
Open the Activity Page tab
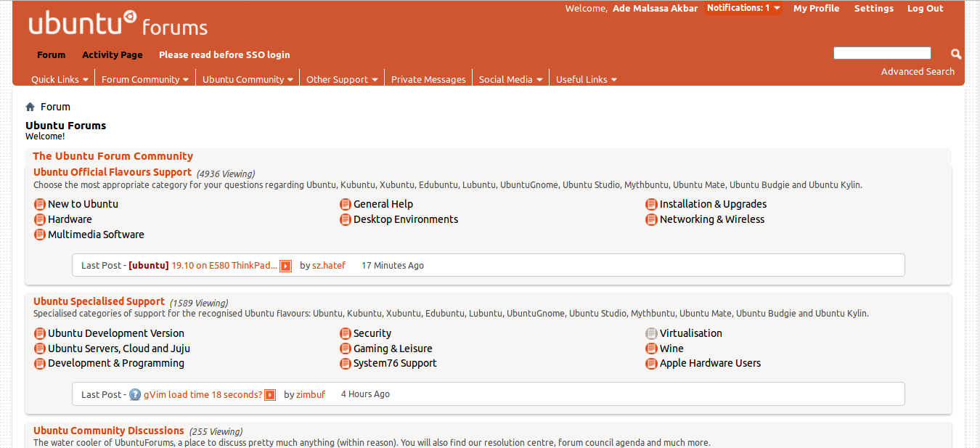113,54
